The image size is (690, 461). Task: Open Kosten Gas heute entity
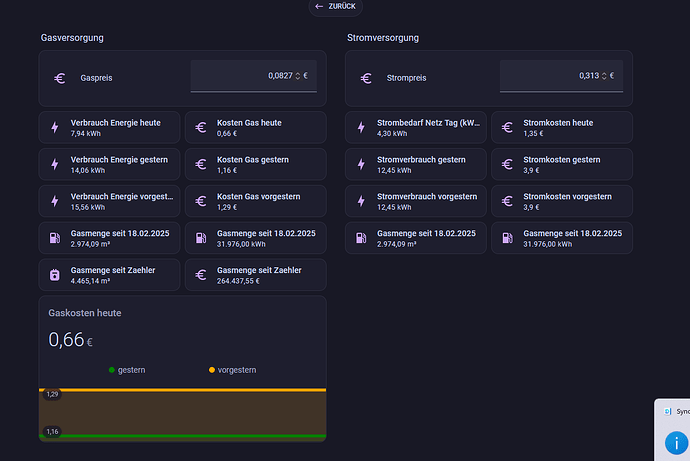tap(256, 128)
